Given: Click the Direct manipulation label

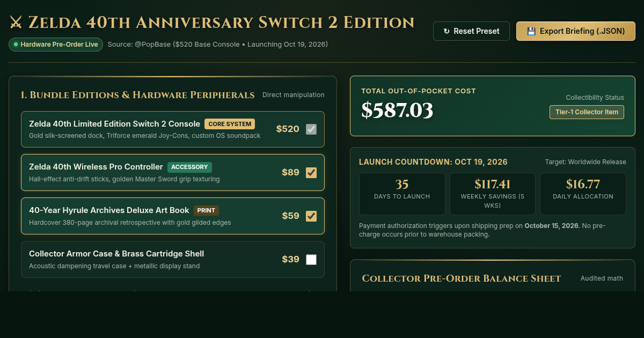Looking at the screenshot, I should [294, 95].
